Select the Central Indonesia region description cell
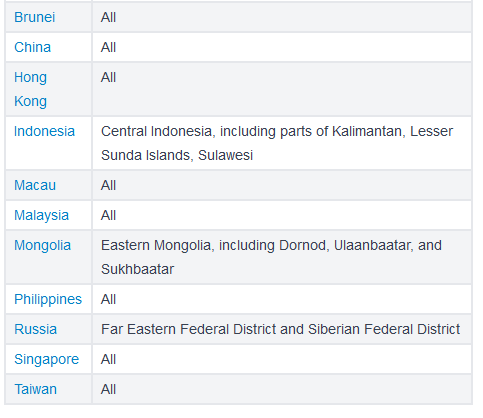 (282, 143)
